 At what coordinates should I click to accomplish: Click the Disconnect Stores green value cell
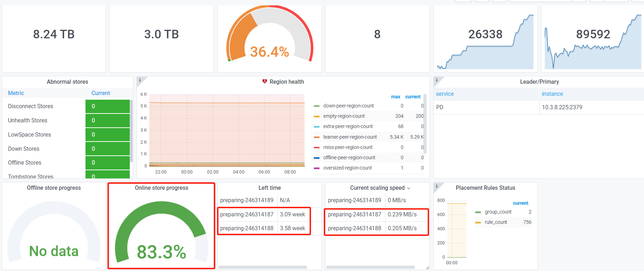[107, 106]
